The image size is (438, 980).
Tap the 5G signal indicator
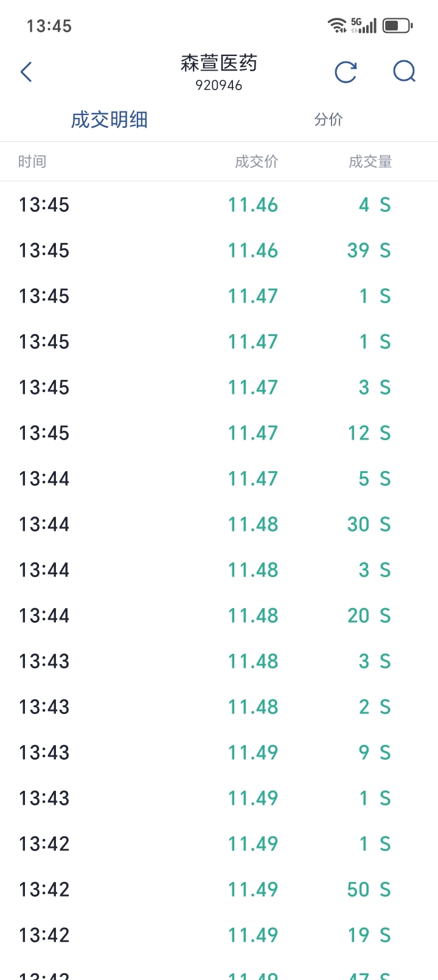[364, 26]
